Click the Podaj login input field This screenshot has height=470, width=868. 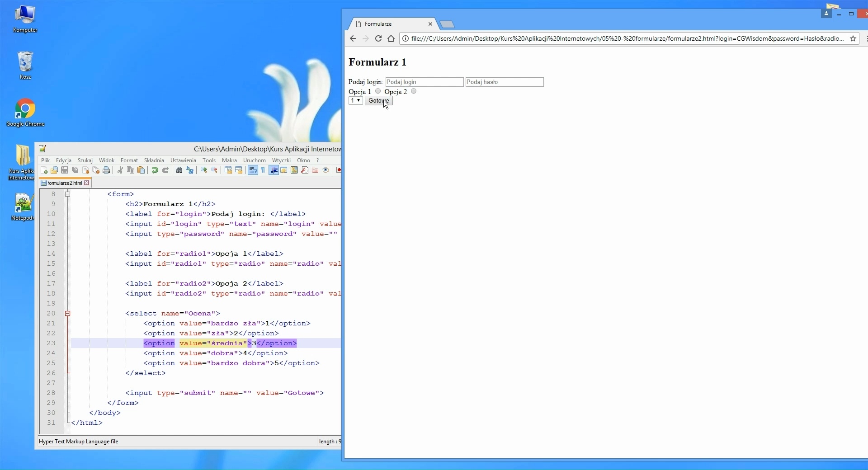click(424, 82)
